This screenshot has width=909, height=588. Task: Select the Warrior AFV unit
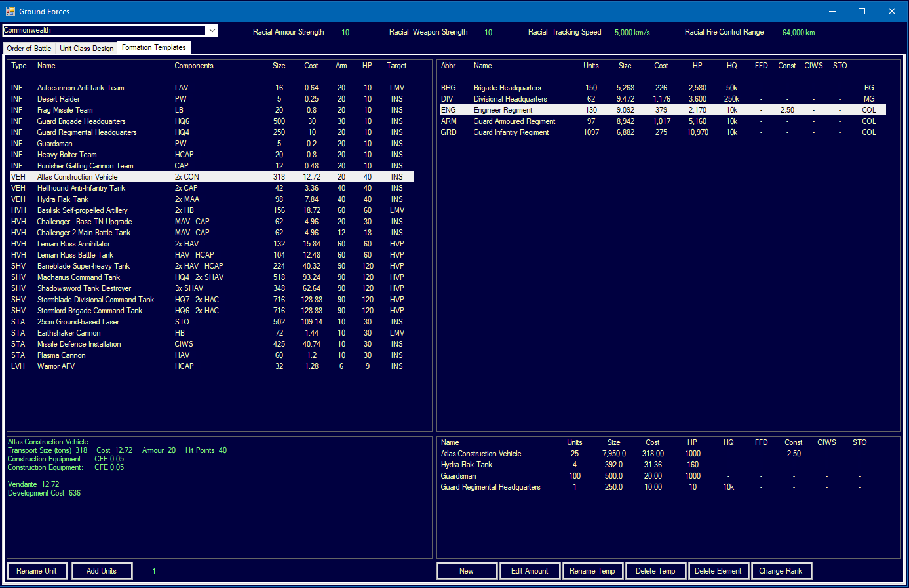tap(212, 366)
